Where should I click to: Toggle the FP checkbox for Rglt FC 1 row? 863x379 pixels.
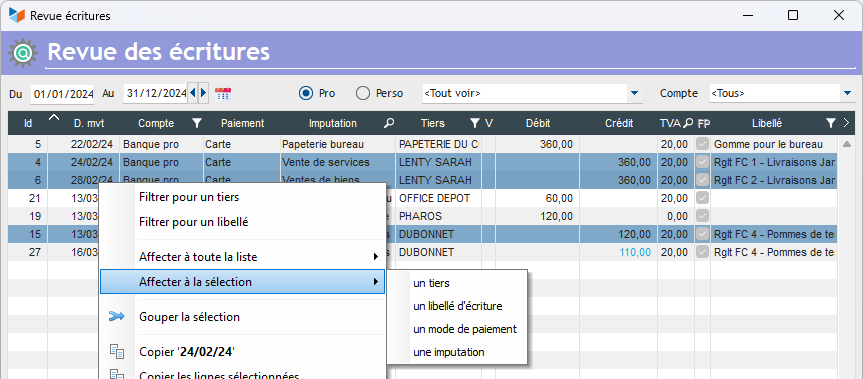(x=702, y=162)
